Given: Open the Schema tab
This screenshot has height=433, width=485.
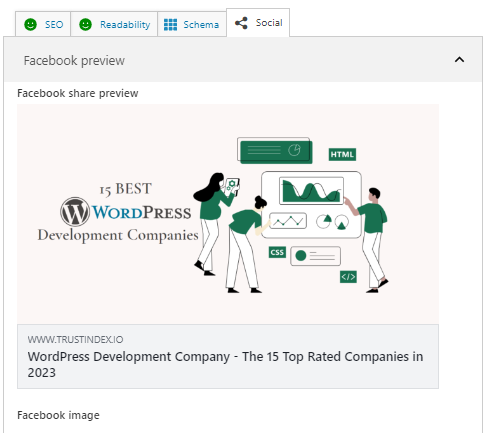Looking at the screenshot, I should click(192, 24).
